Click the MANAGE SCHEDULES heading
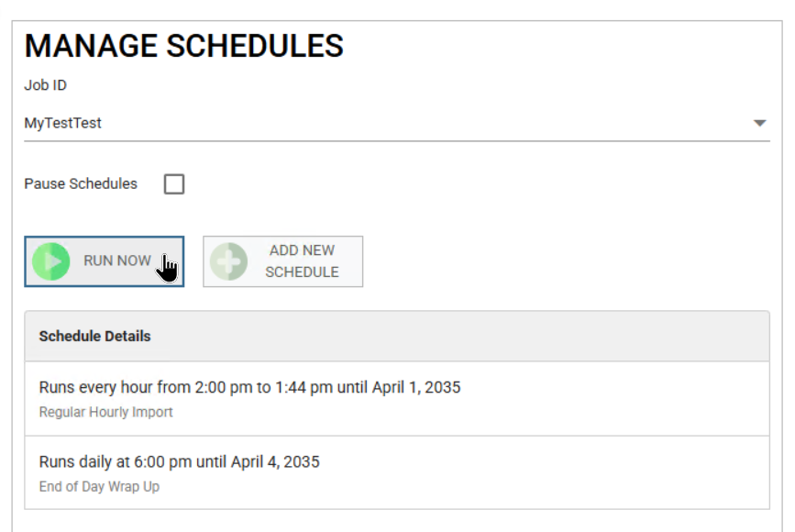 183,46
